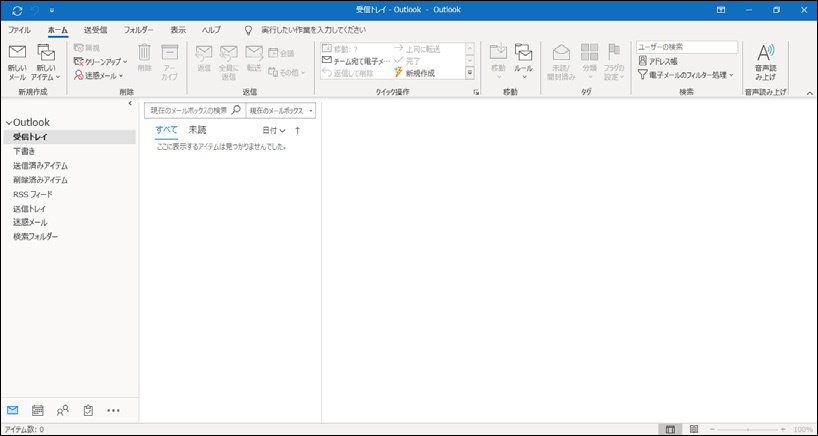Open more navigation options (…)
The width and height of the screenshot is (818, 436).
(x=113, y=410)
